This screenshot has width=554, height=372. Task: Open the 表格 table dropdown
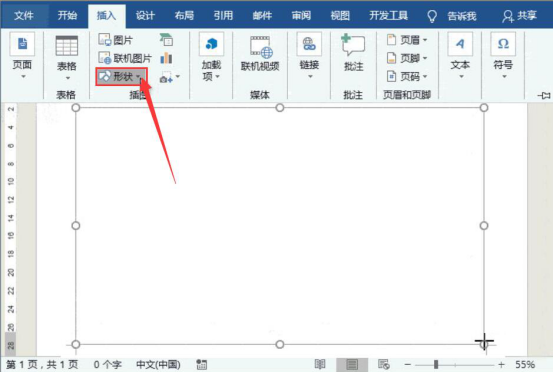[66, 58]
